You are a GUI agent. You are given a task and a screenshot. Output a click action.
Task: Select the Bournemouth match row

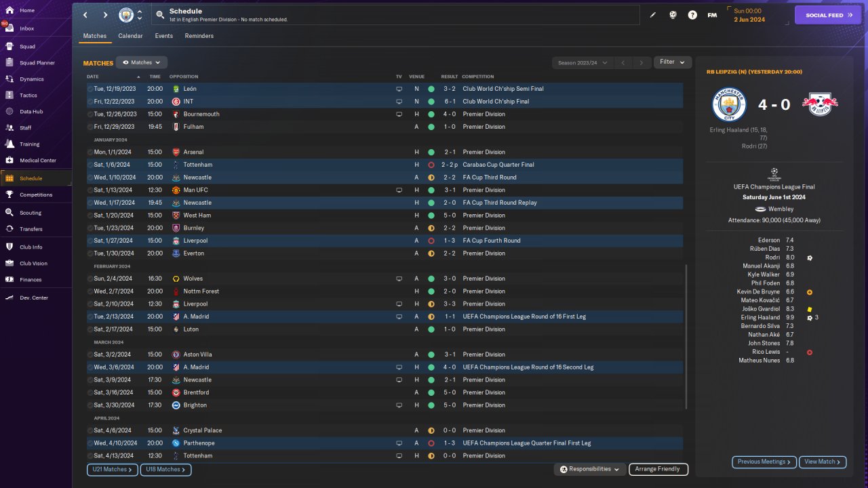click(x=384, y=114)
